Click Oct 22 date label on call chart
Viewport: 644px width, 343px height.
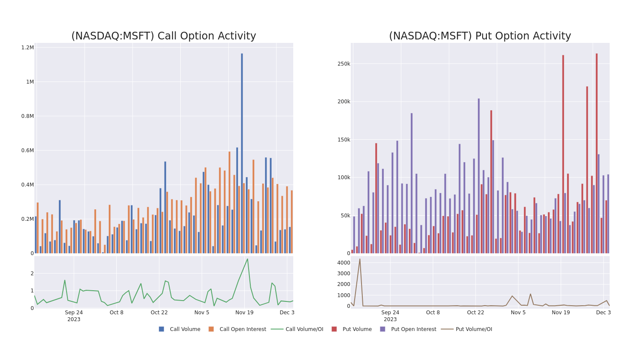[159, 313]
